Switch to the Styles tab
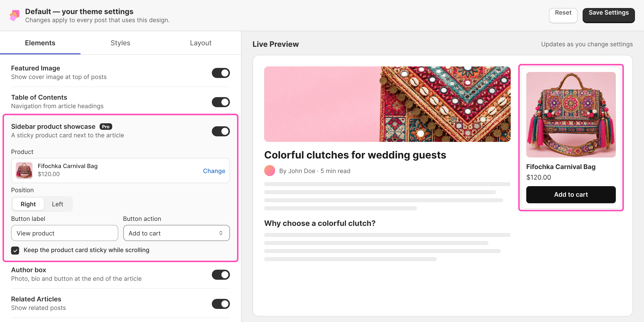The width and height of the screenshot is (644, 322). coord(121,43)
